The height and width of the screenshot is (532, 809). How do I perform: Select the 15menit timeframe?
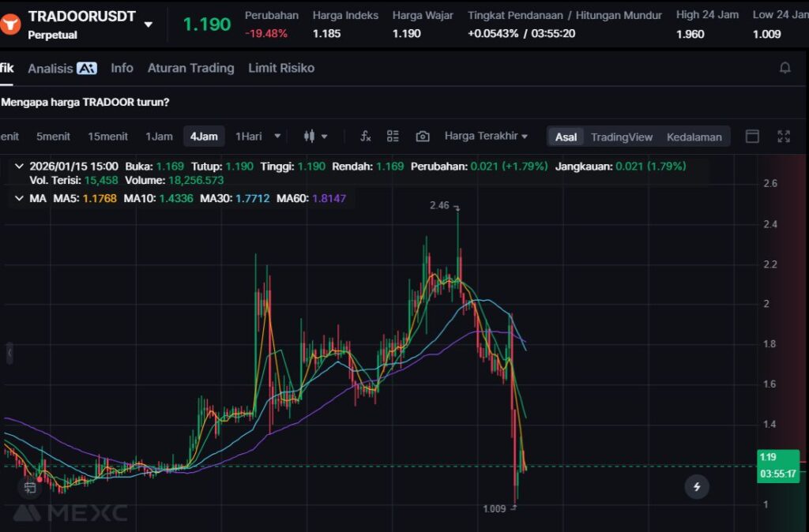click(107, 137)
